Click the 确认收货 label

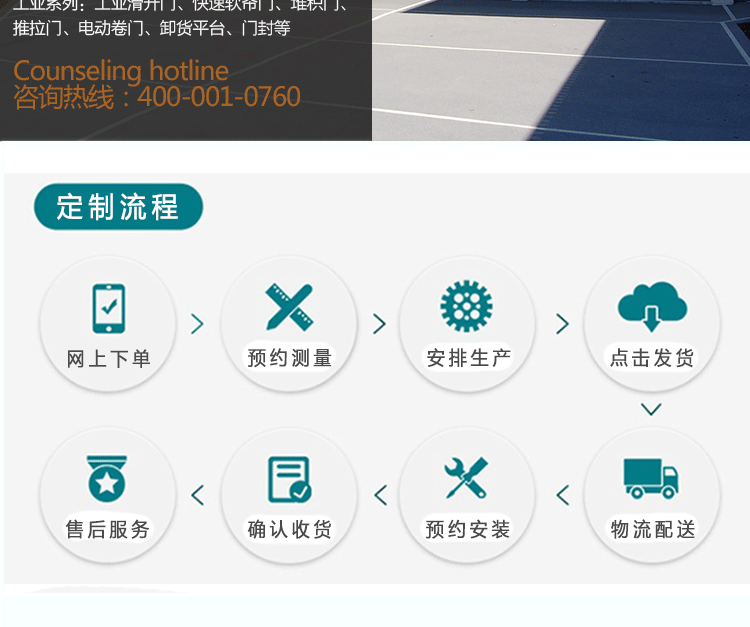tap(289, 529)
